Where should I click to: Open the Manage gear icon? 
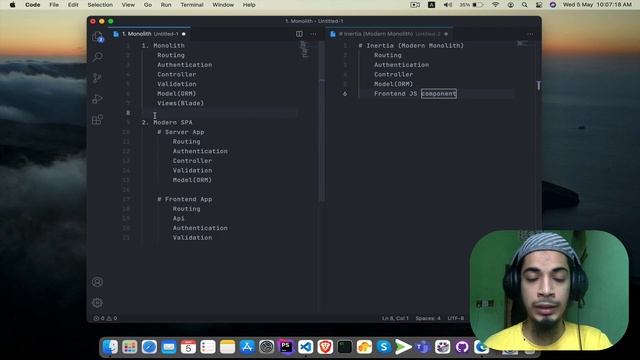(x=97, y=302)
